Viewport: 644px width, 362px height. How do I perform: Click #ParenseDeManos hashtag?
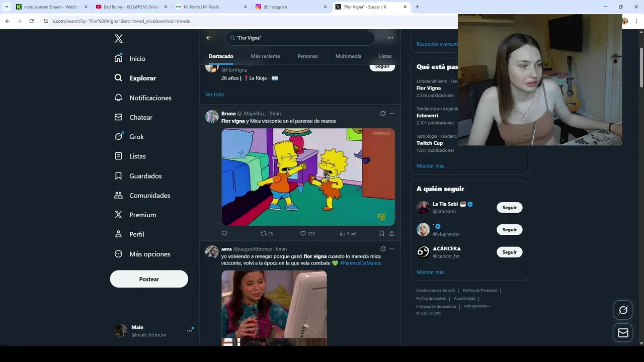pos(360,263)
